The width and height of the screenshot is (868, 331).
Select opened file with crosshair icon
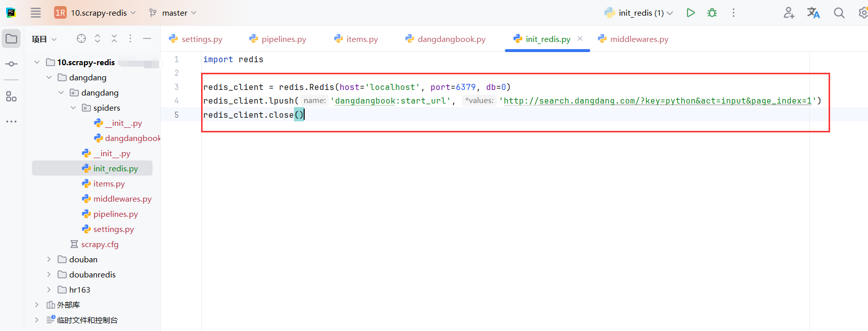pyautogui.click(x=81, y=38)
